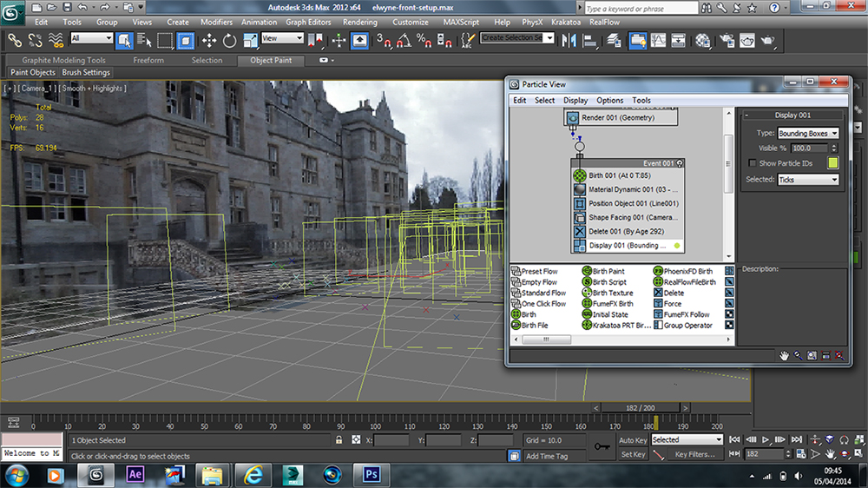Collapse the Display 001 rollout

[746, 115]
